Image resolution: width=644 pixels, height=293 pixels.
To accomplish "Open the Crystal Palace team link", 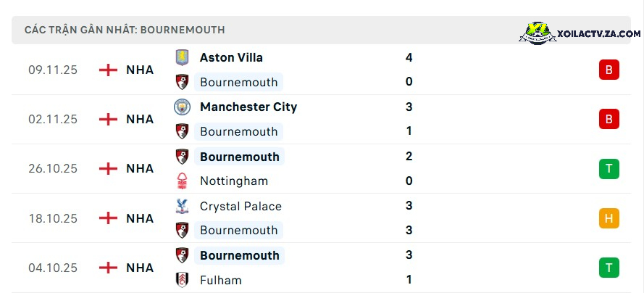I will 241,206.
